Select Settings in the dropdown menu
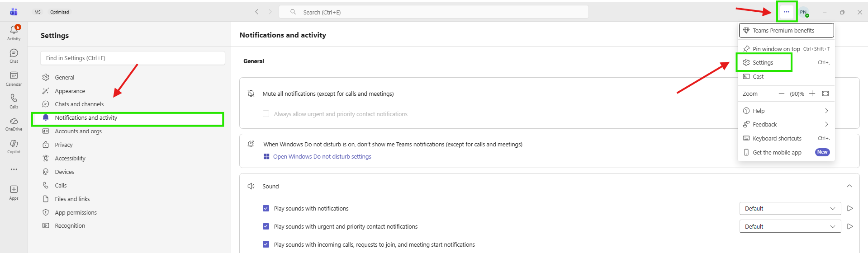 [764, 63]
